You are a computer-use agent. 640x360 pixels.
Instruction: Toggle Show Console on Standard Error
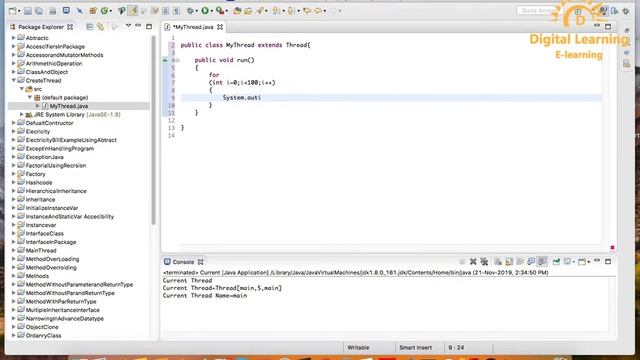(542, 262)
